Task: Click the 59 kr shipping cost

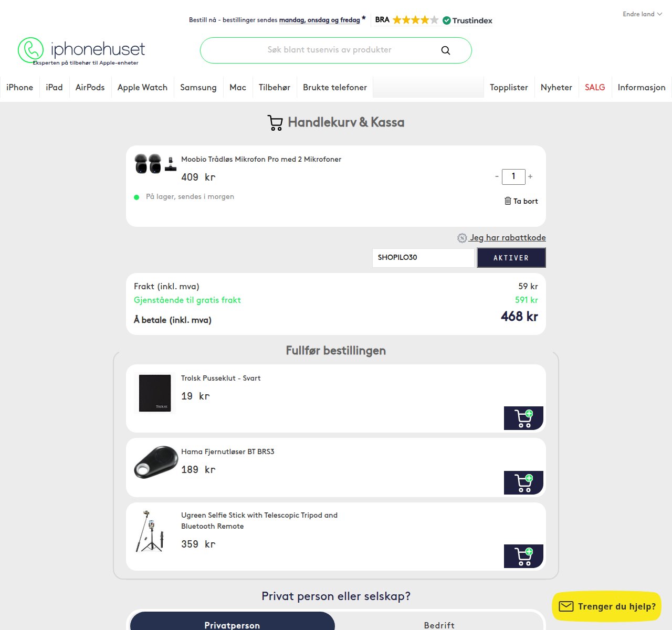Action: coord(528,287)
